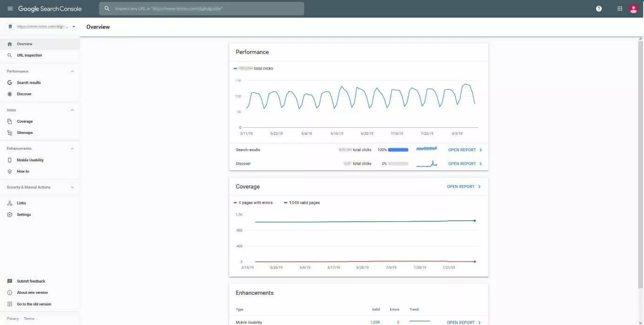This screenshot has width=644, height=325.
Task: Open the user account avatar
Action: (633, 9)
